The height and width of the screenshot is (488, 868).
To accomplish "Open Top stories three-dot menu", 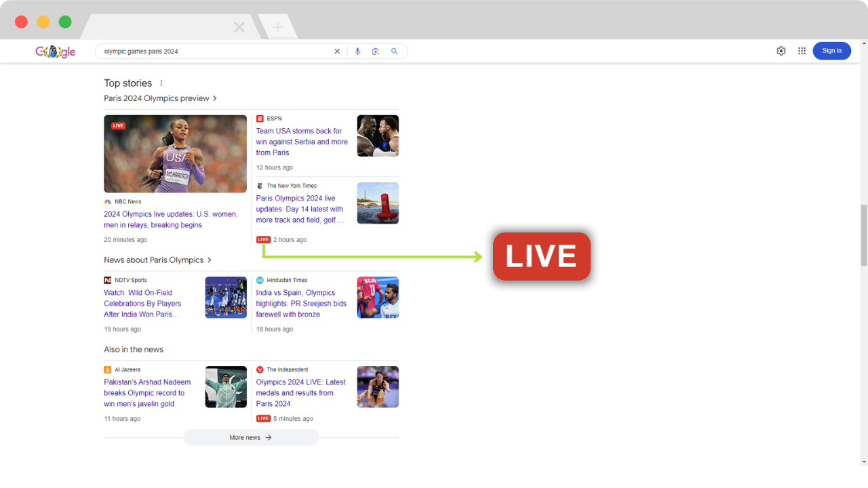I will (161, 83).
